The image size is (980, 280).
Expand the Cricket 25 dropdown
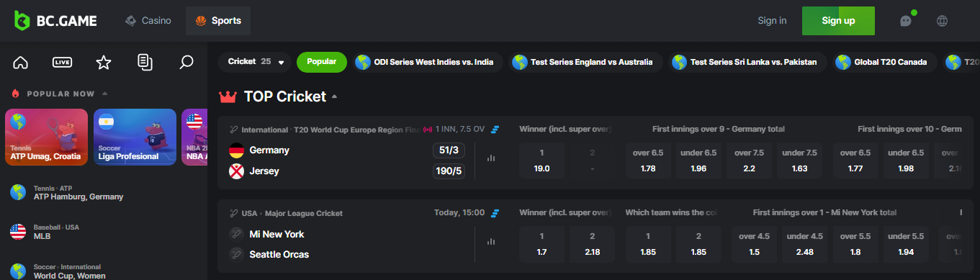tap(255, 62)
